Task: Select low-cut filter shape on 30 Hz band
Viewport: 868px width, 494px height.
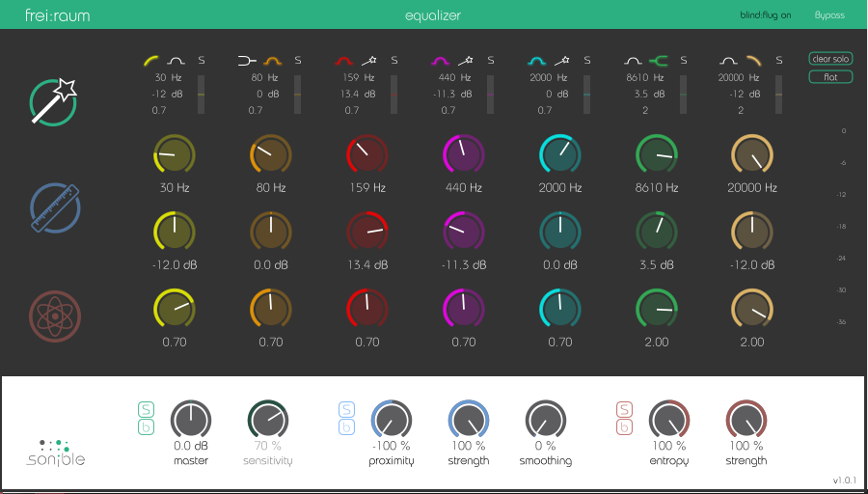Action: (151, 60)
